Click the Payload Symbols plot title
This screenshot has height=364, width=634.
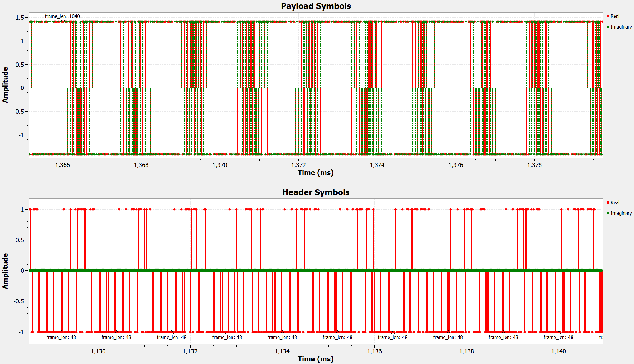point(316,6)
